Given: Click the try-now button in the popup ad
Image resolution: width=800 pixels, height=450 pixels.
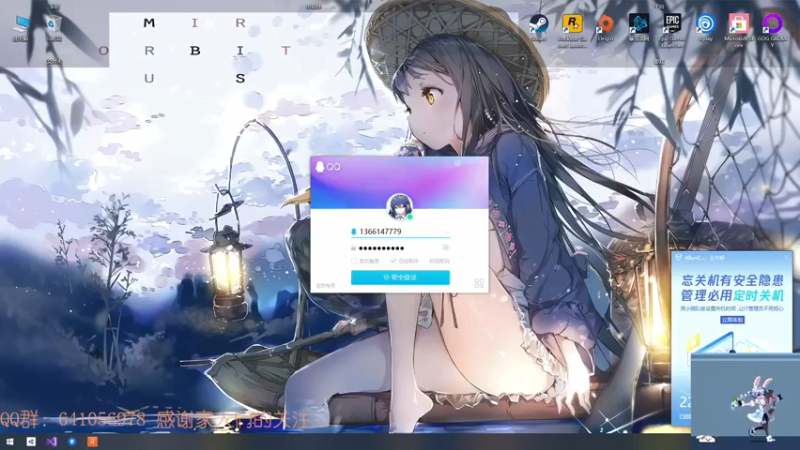Looking at the screenshot, I should click(x=732, y=320).
